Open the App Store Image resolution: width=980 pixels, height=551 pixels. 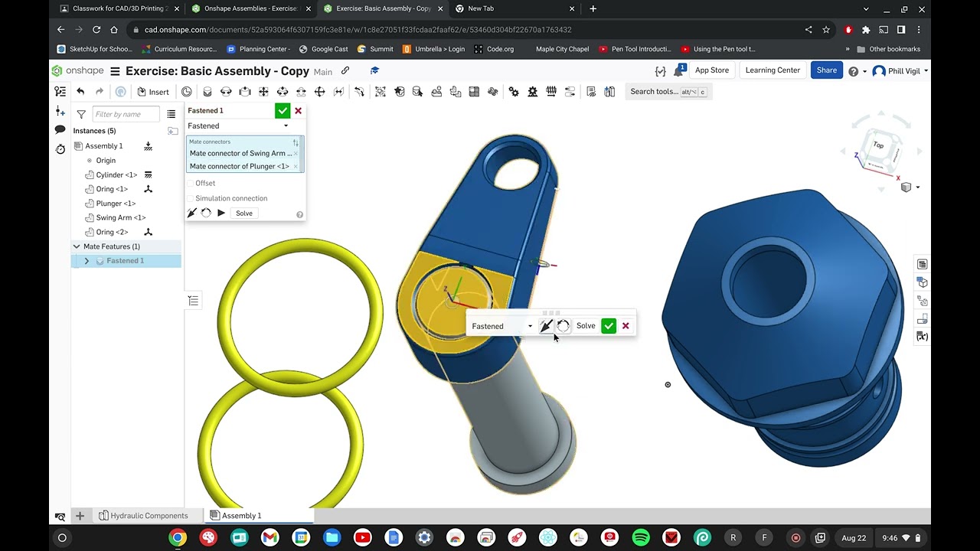(712, 70)
